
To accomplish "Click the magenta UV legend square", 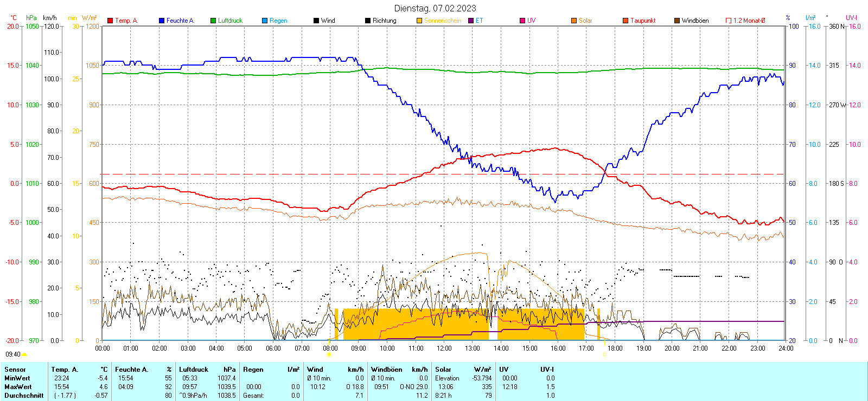I will (522, 21).
